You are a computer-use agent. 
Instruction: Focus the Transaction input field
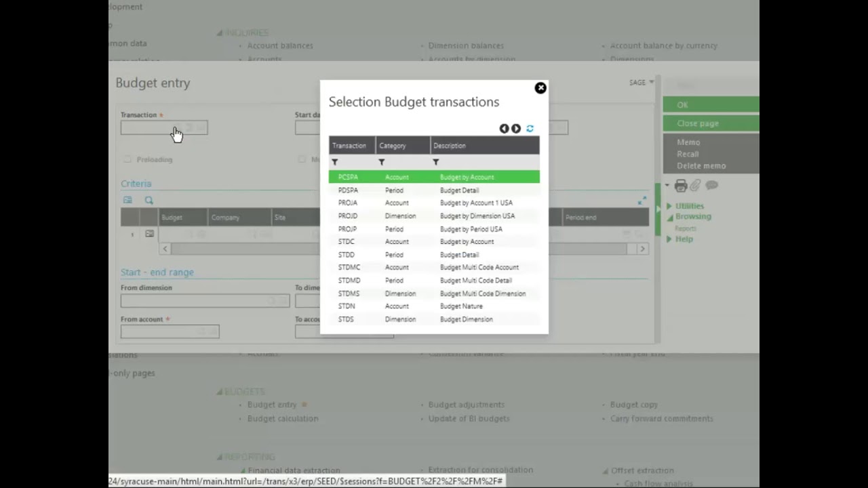coord(164,128)
